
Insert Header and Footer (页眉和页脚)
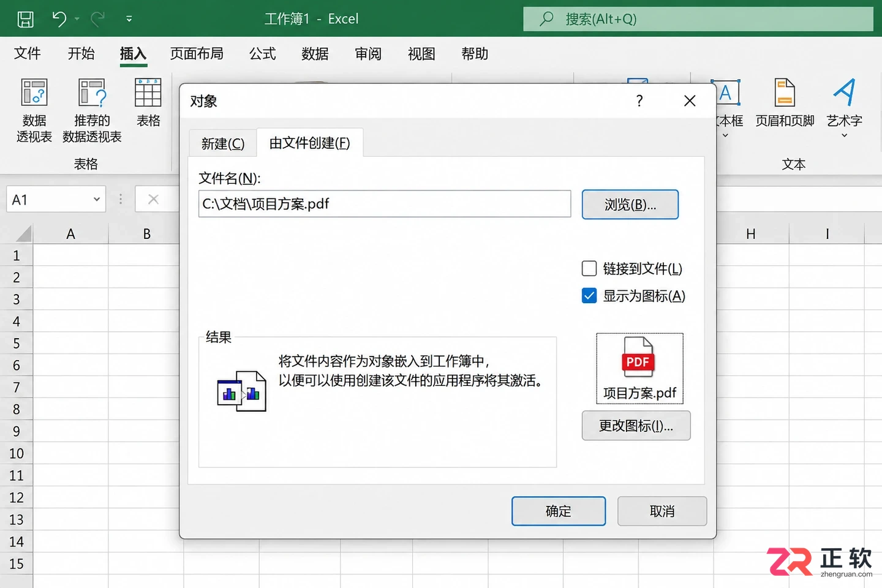(x=785, y=103)
